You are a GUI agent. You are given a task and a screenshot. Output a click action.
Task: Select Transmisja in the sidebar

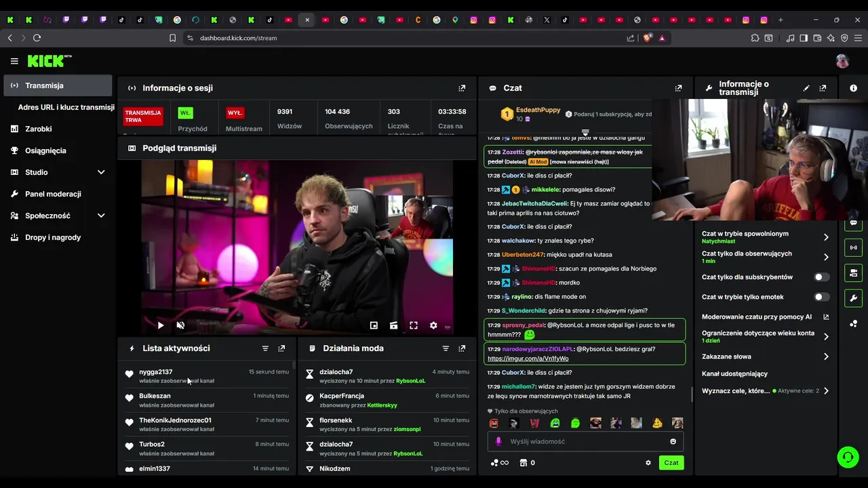(58, 85)
